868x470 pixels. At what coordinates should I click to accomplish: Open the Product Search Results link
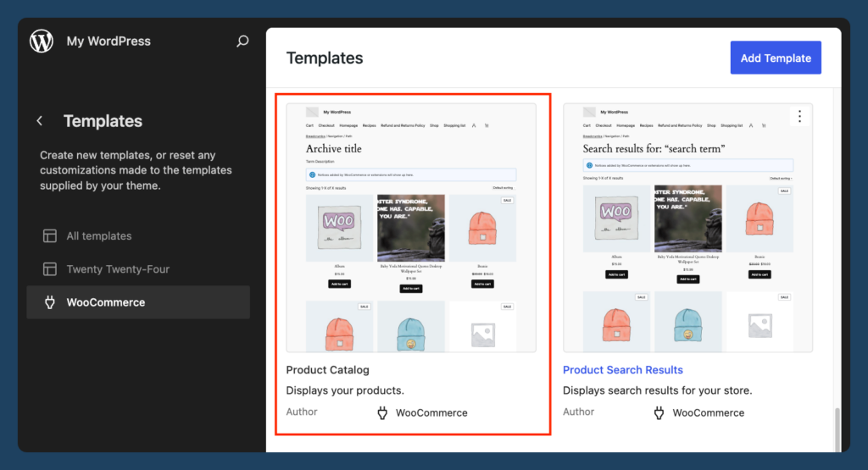point(623,370)
